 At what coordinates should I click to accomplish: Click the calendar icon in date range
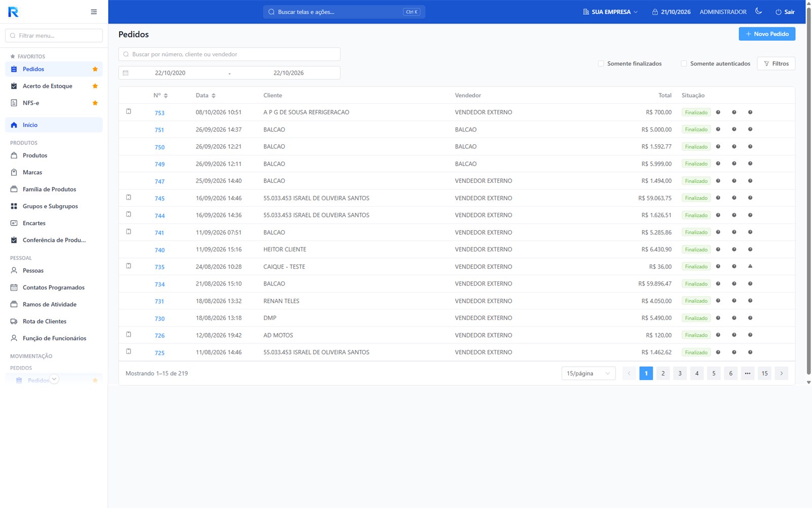(126, 73)
